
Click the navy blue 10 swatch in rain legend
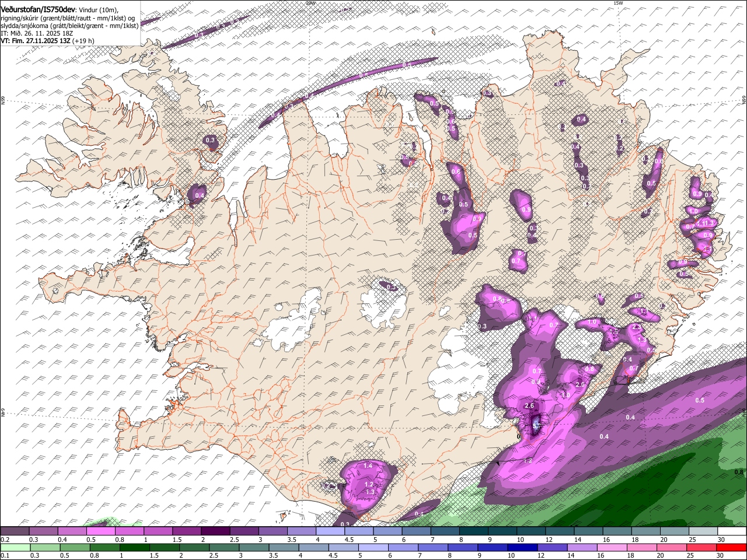pyautogui.click(x=522, y=547)
